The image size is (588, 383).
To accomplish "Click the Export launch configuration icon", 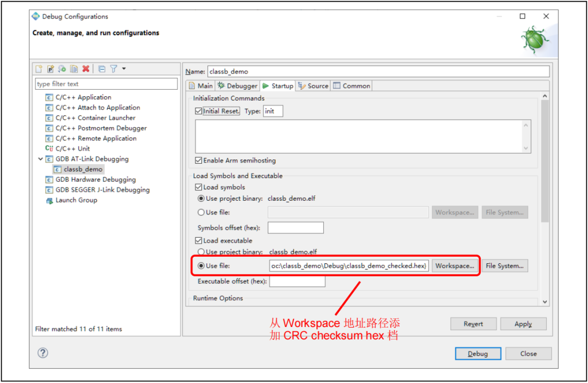I will point(62,69).
